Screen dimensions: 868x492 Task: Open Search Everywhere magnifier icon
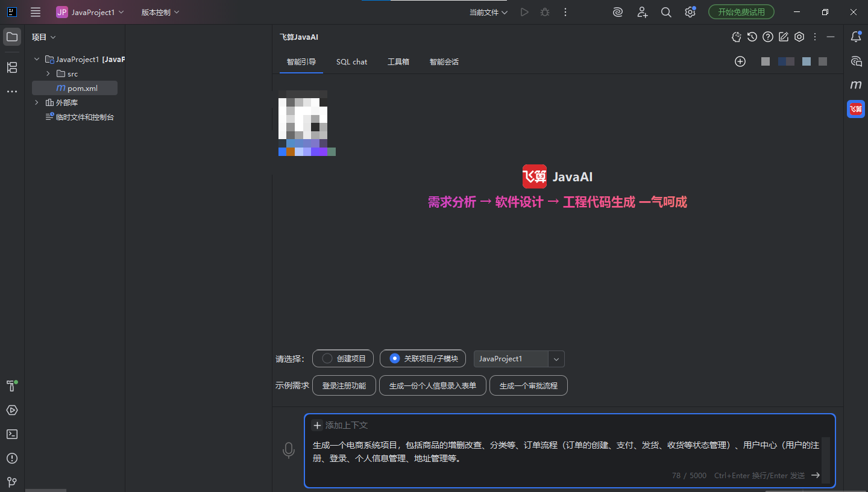[x=666, y=12]
